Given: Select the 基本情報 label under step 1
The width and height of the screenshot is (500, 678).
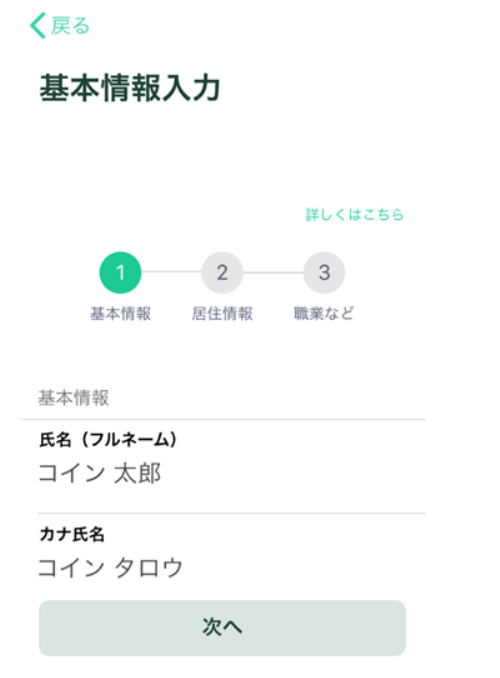Looking at the screenshot, I should point(120,313).
